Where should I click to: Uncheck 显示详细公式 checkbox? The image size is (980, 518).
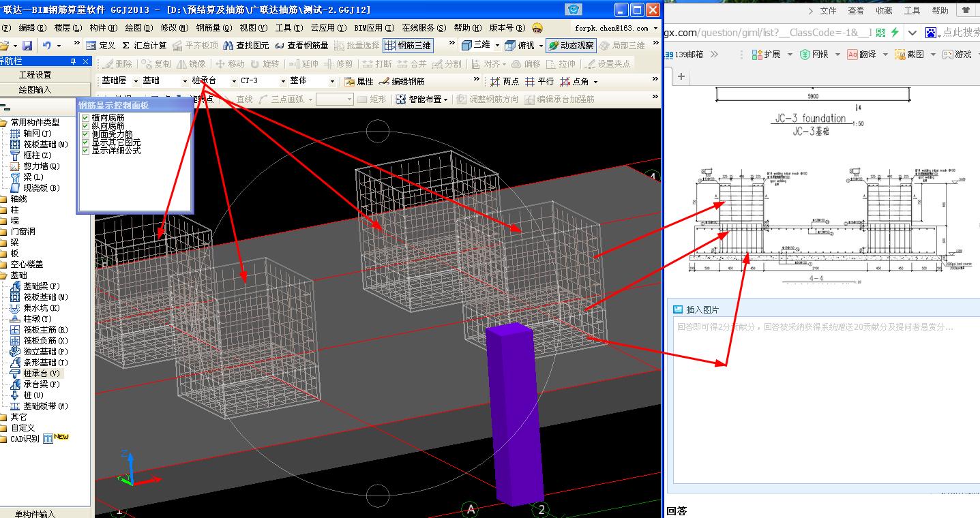click(x=86, y=151)
